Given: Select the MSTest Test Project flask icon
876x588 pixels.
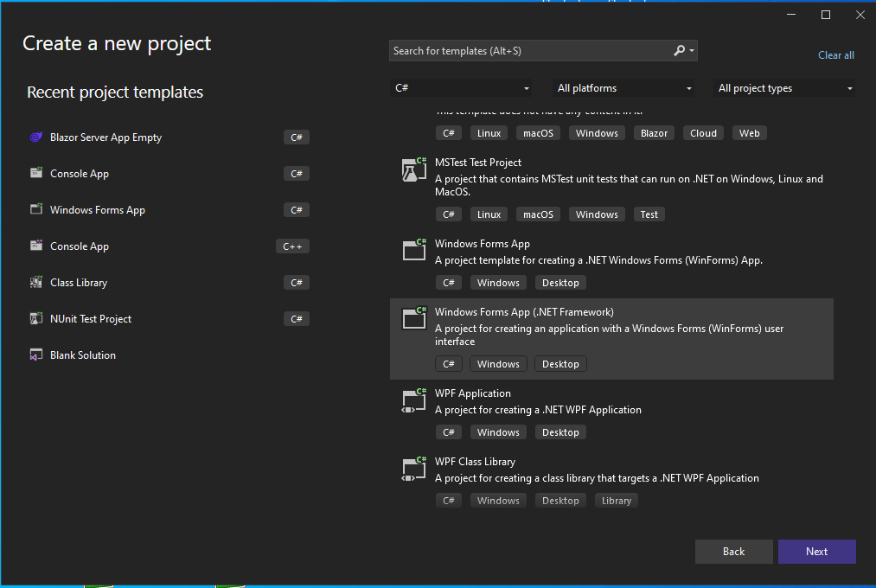Looking at the screenshot, I should (x=414, y=169).
